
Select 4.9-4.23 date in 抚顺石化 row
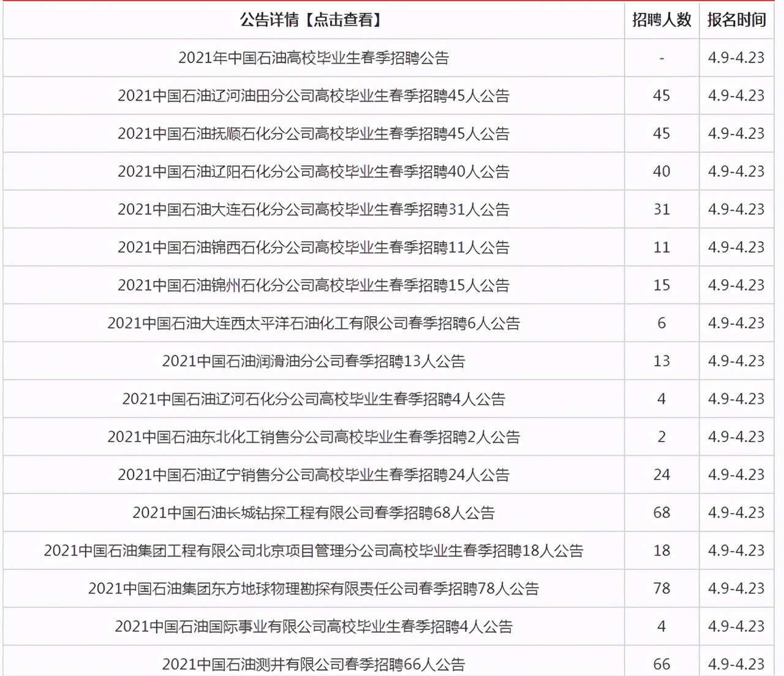point(737,133)
